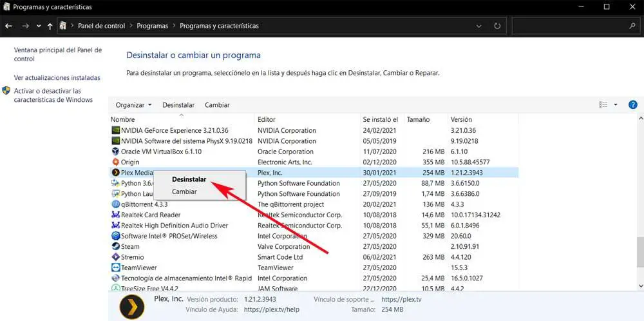Select the Intel PROSet/Wireless software icon
This screenshot has height=321, width=644.
[115, 236]
